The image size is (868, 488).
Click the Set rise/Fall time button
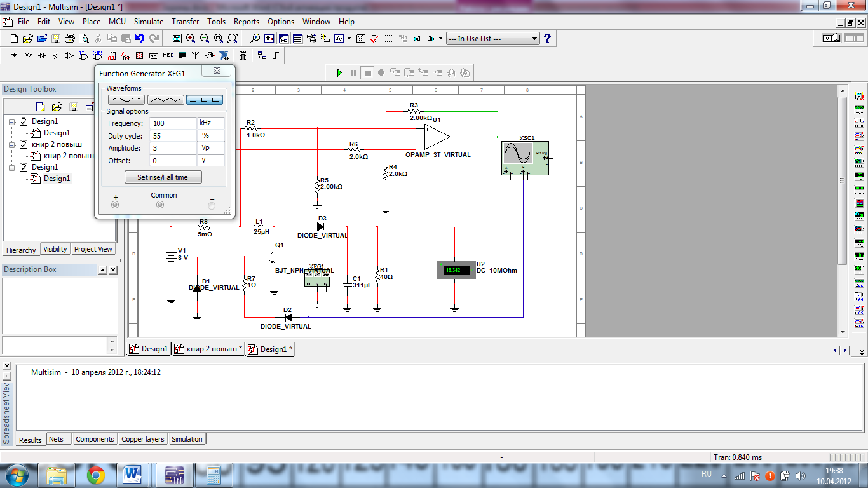pyautogui.click(x=163, y=177)
